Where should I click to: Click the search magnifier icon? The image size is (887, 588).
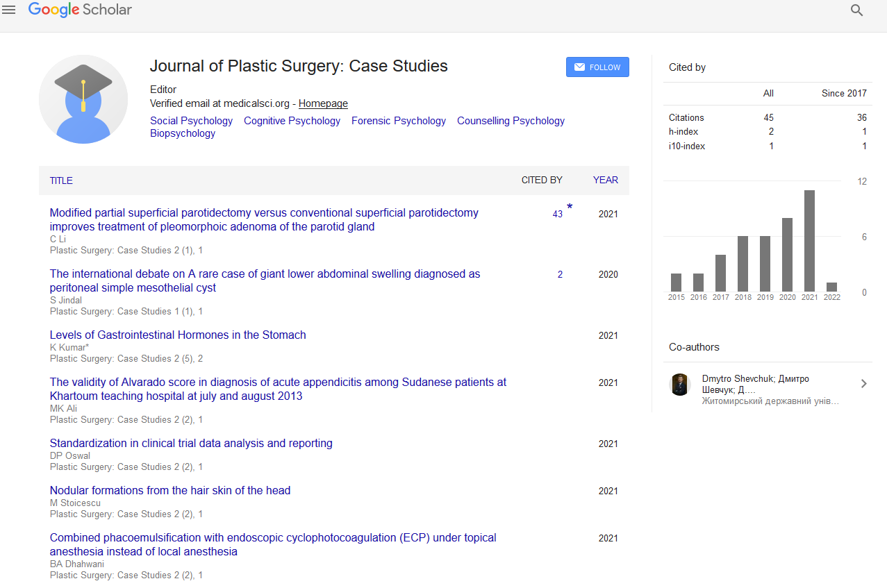pyautogui.click(x=856, y=10)
